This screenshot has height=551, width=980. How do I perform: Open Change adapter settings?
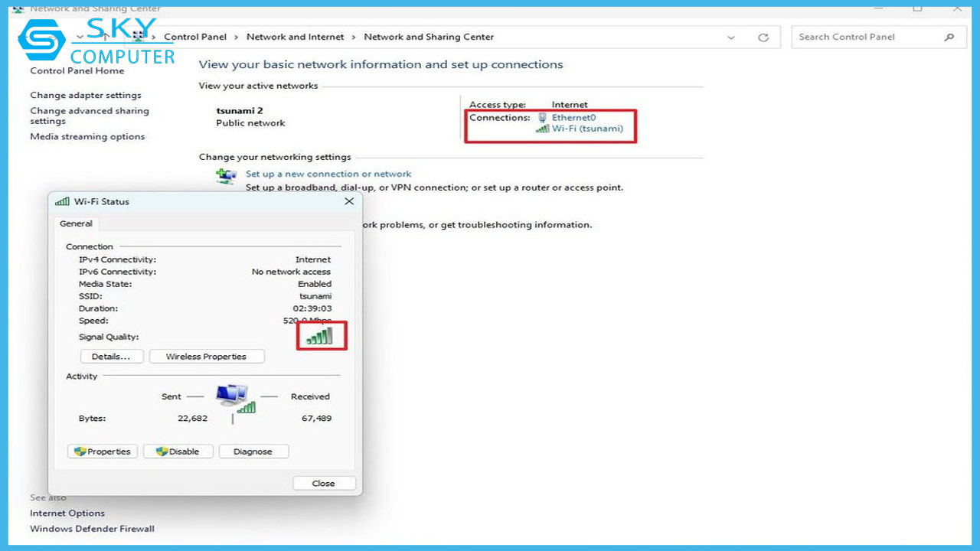[86, 96]
